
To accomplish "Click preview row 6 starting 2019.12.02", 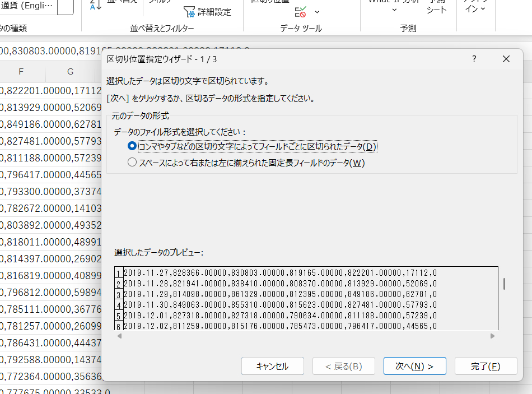I will coord(280,326).
